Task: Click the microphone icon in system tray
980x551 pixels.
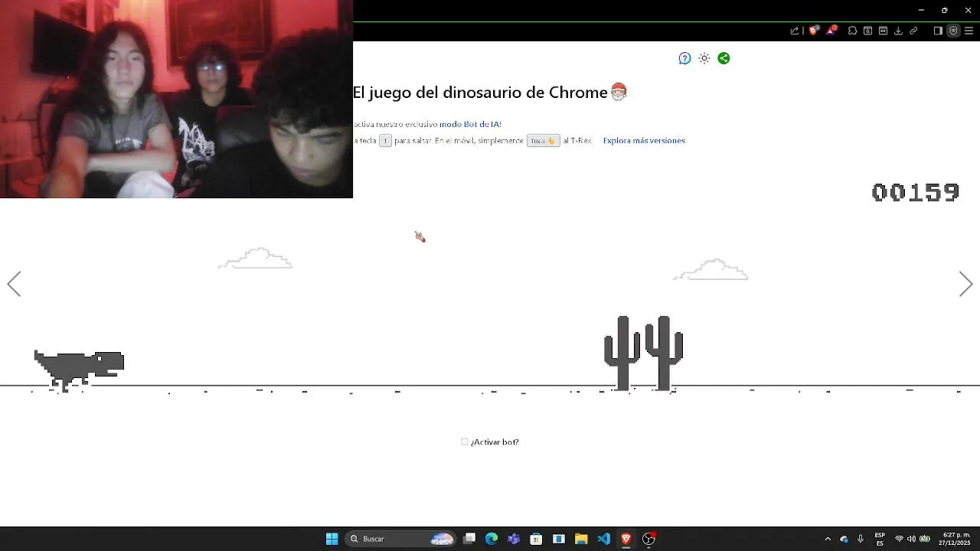Action: click(x=861, y=539)
